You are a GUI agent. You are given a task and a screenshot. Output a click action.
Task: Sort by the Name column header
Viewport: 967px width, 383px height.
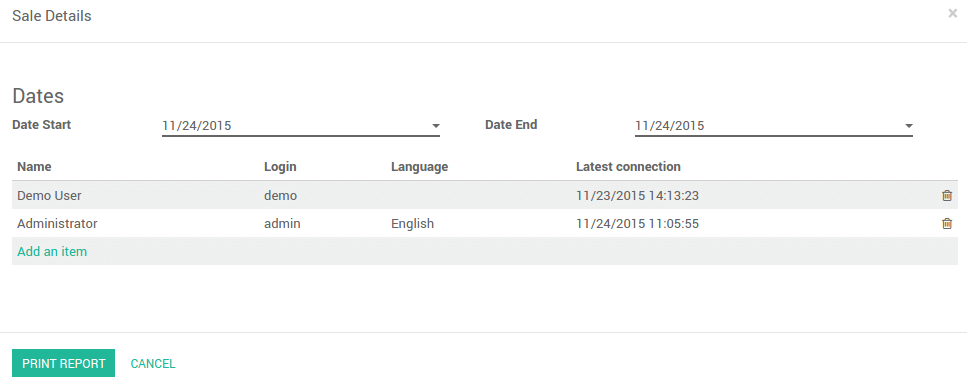point(34,167)
